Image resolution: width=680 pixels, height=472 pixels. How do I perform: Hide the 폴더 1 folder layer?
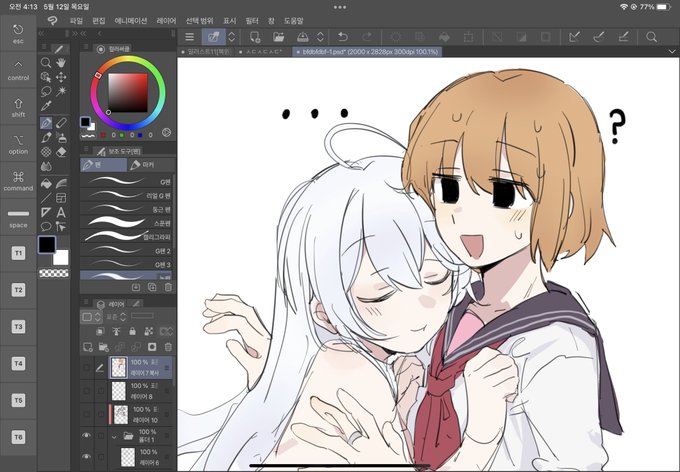coord(86,435)
